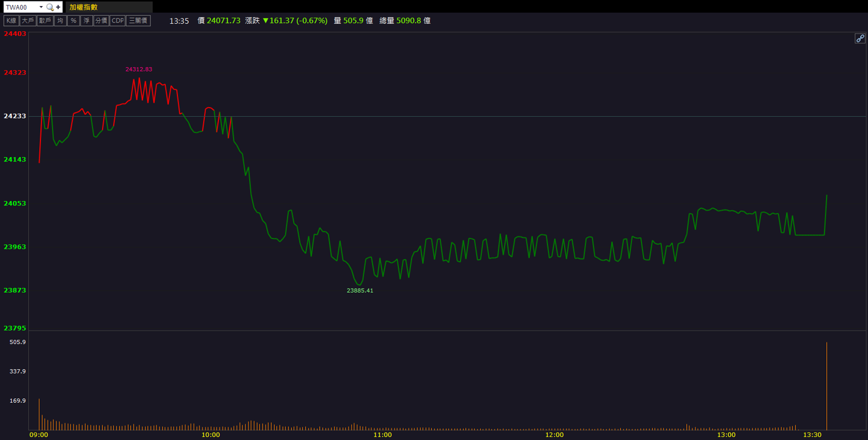868x440 pixels.
Task: Click the 09:00 time axis label
Action: (x=39, y=435)
